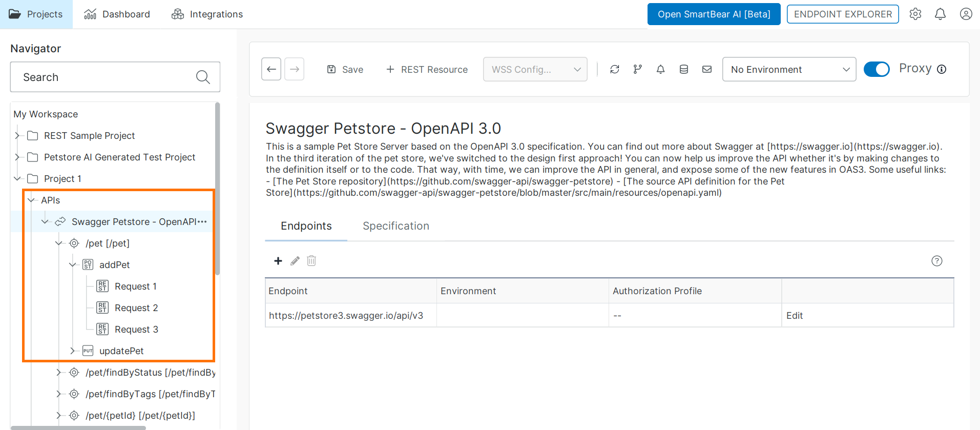Image resolution: width=980 pixels, height=430 pixels.
Task: Click the updatePet PUT icon
Action: 88,351
